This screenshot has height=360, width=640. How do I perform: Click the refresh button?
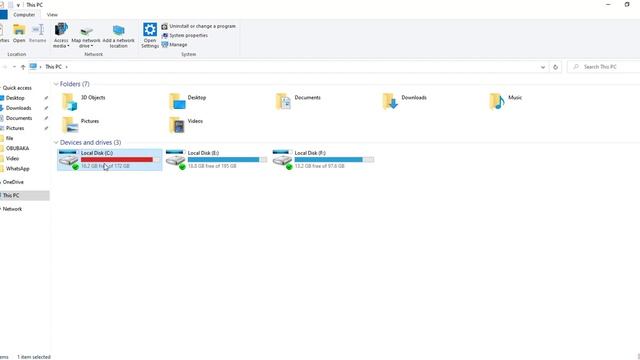pyautogui.click(x=556, y=67)
